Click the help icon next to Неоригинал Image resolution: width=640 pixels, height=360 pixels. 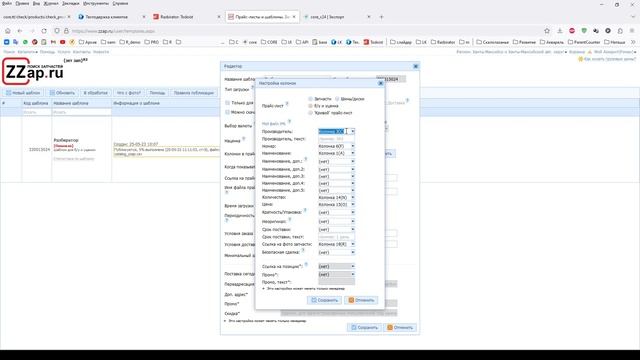[290, 220]
